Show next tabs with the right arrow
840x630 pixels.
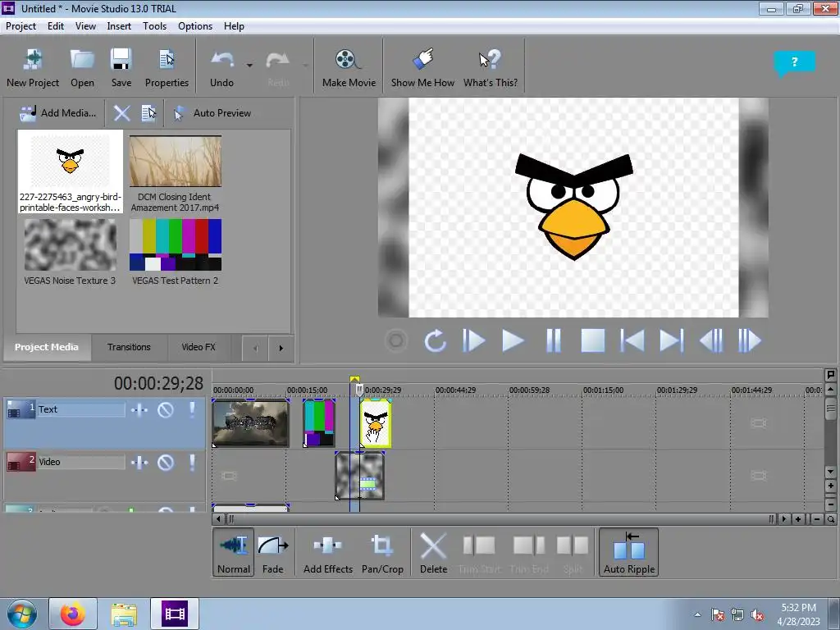[x=281, y=348]
